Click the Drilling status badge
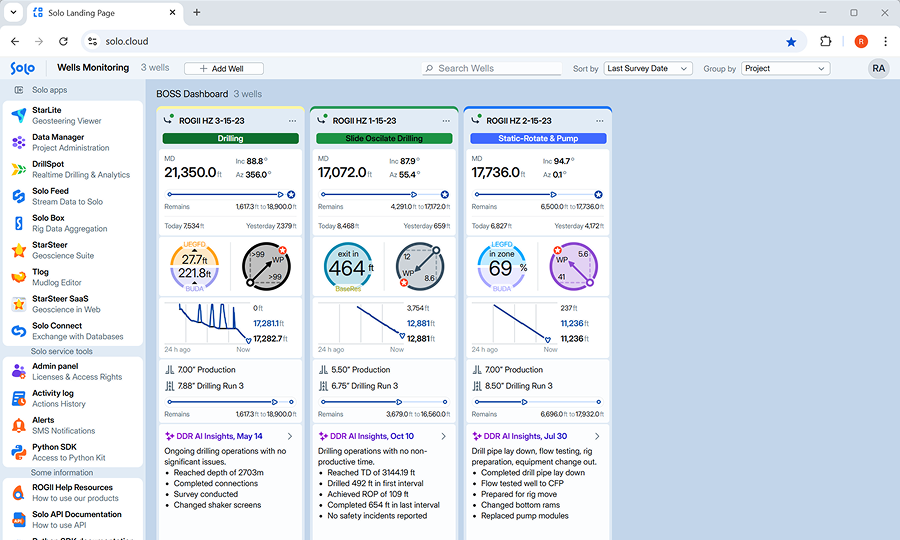The height and width of the screenshot is (540, 900). coord(231,138)
